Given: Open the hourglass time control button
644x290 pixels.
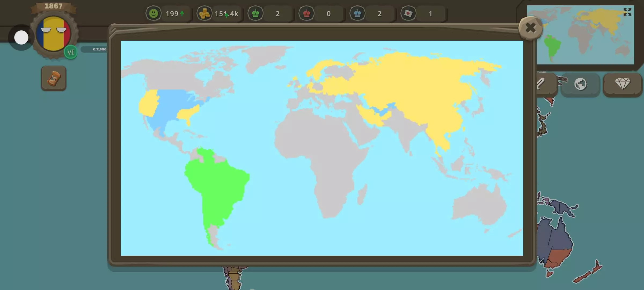Looking at the screenshot, I should (54, 79).
